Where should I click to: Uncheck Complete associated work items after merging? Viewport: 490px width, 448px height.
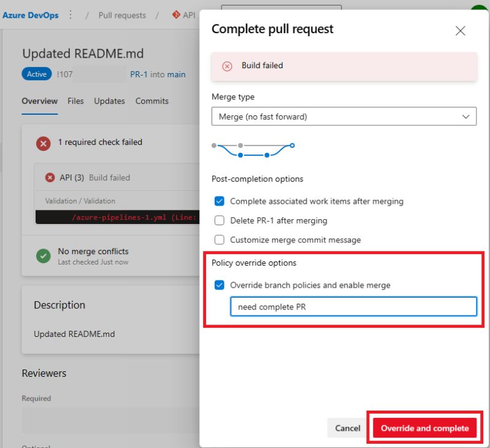pyautogui.click(x=220, y=201)
